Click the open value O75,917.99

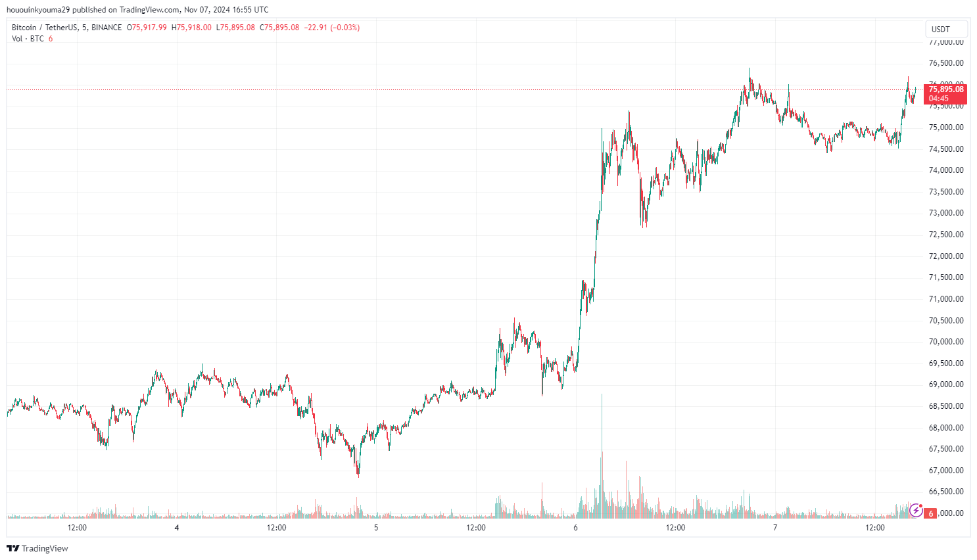click(x=147, y=28)
